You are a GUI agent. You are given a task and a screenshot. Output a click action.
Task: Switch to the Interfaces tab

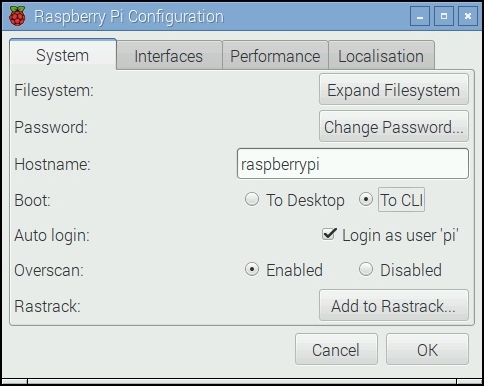pos(169,56)
